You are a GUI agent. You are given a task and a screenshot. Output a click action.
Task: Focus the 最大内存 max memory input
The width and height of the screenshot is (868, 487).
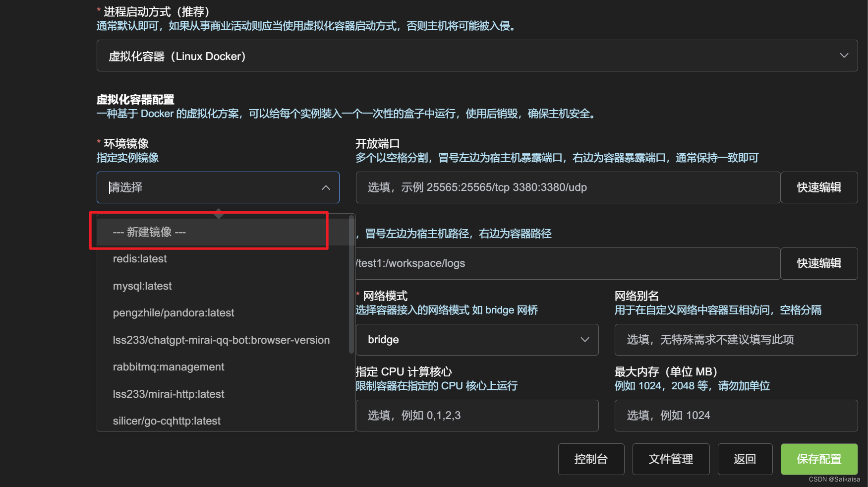(x=736, y=416)
